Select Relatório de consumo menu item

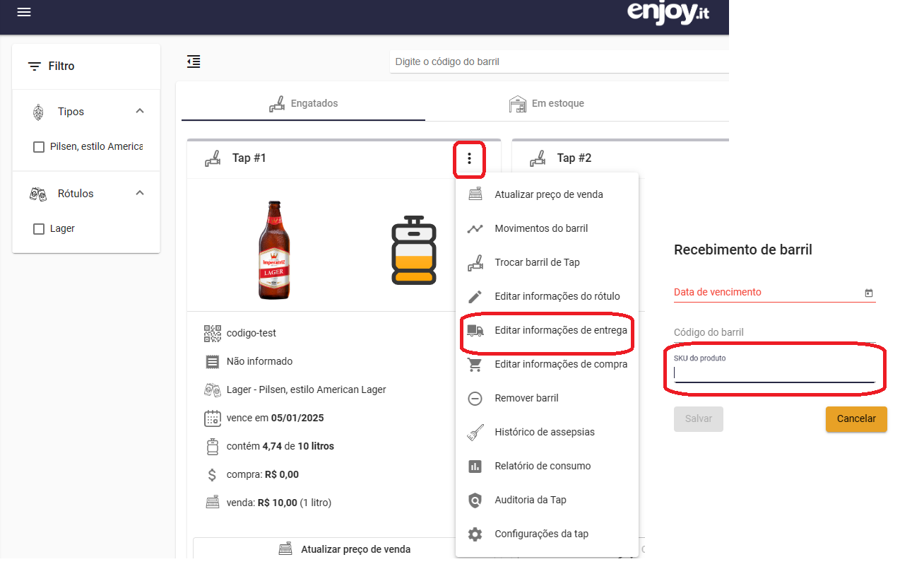(547, 466)
